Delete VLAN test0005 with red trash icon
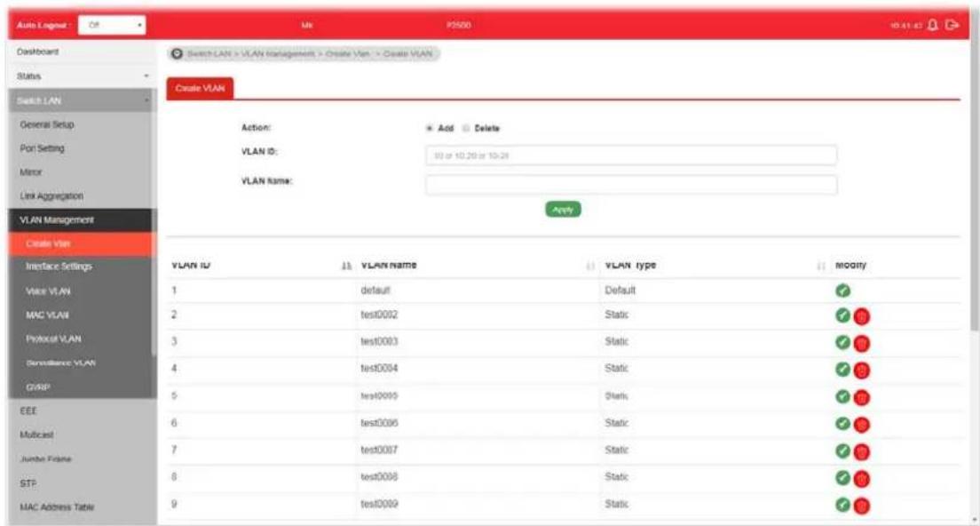 (862, 398)
